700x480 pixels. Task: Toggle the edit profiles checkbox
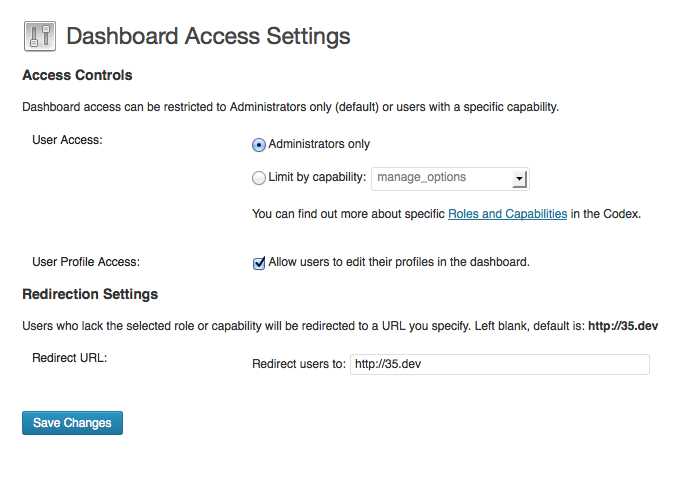point(259,263)
